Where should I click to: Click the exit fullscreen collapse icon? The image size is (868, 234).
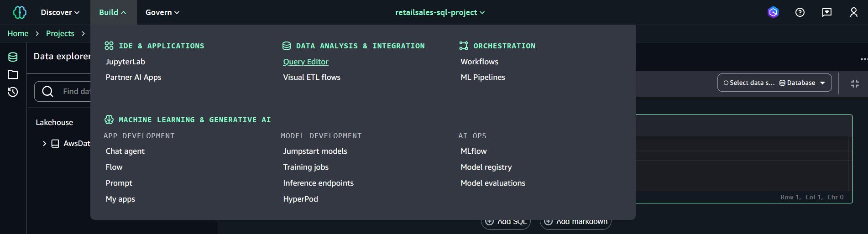(x=855, y=83)
